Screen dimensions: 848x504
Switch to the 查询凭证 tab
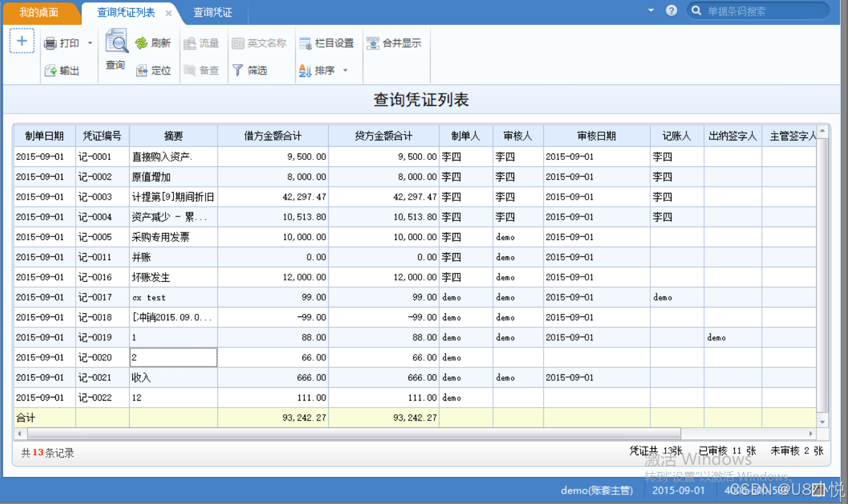(212, 12)
